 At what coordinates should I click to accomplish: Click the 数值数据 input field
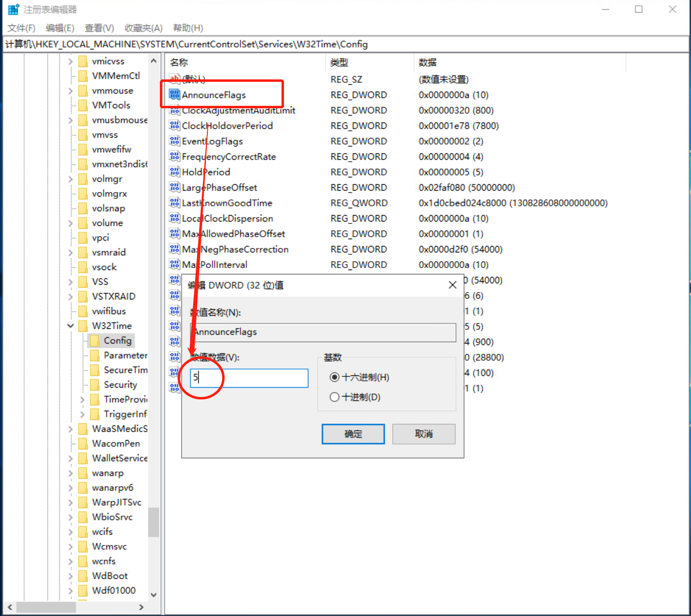(x=248, y=378)
